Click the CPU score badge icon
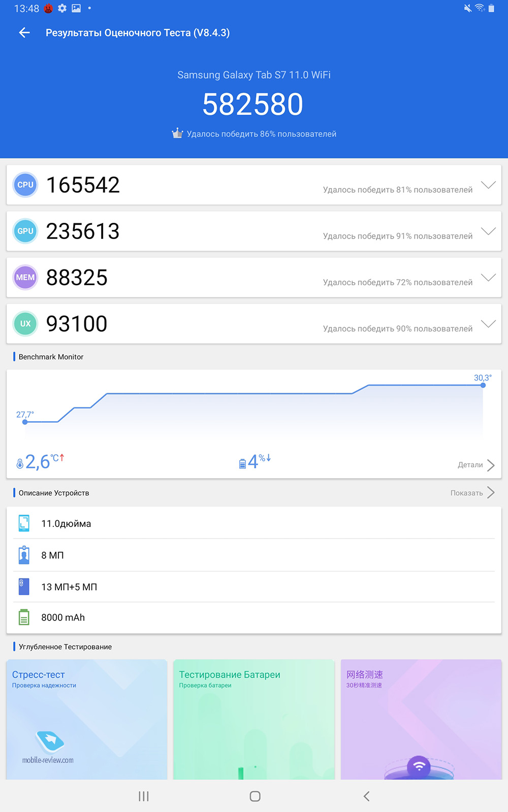 click(25, 185)
